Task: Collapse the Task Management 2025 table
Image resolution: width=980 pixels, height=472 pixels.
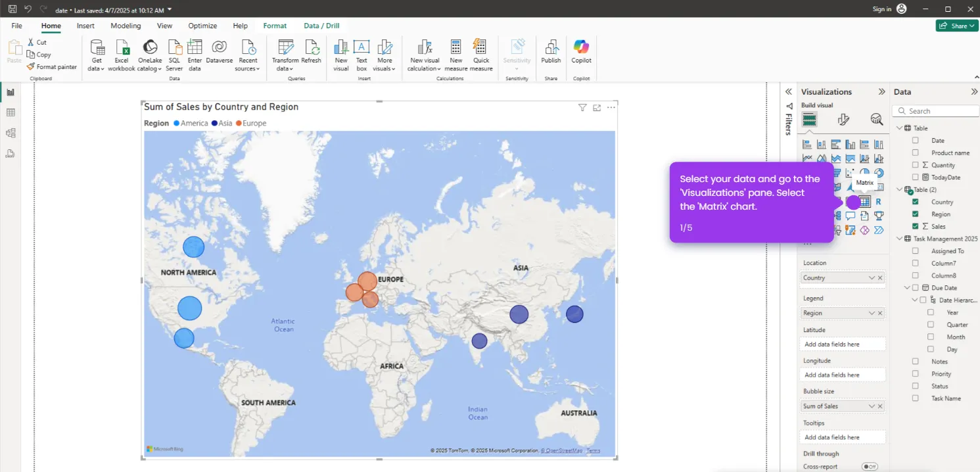Action: [x=899, y=239]
